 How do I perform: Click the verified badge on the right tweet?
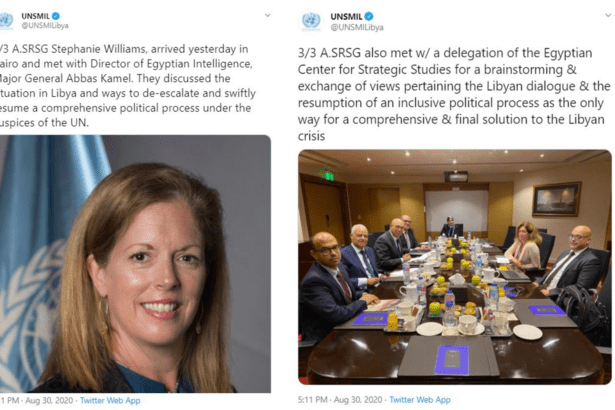coord(368,17)
